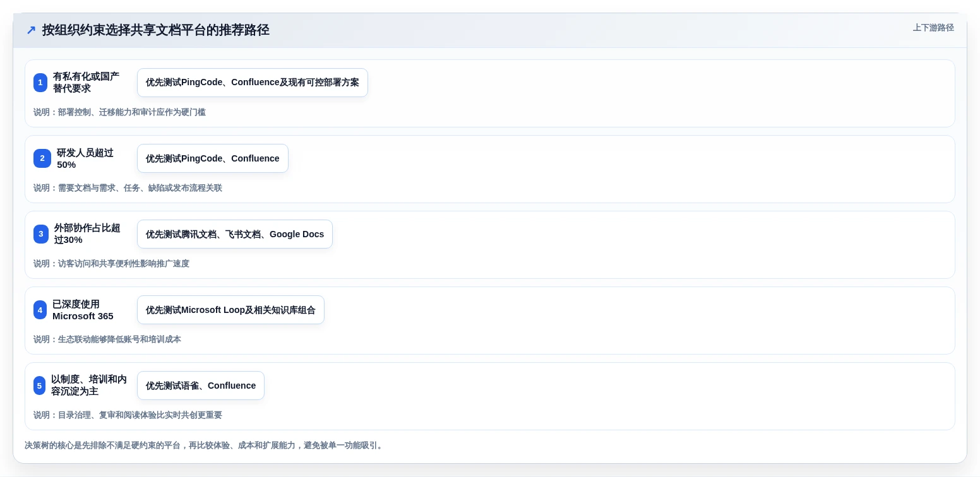Click the condition 已深度使用Microsoft 365
980x477 pixels.
(83, 310)
